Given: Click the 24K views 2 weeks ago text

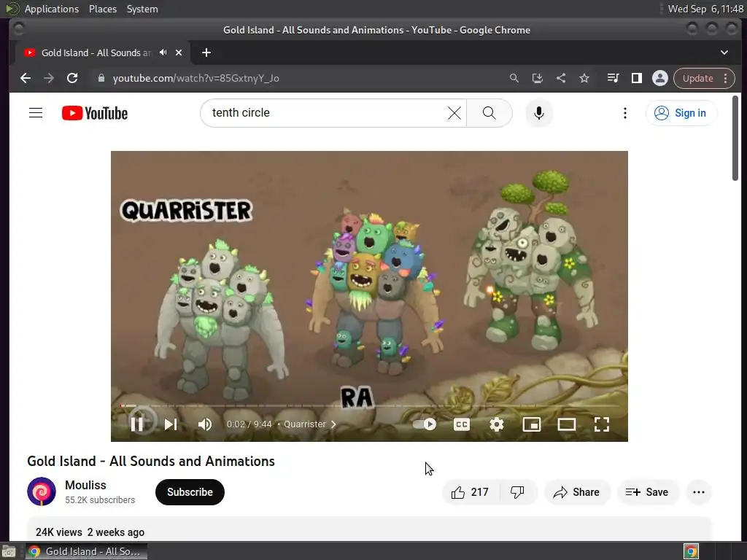Looking at the screenshot, I should click(x=90, y=532).
